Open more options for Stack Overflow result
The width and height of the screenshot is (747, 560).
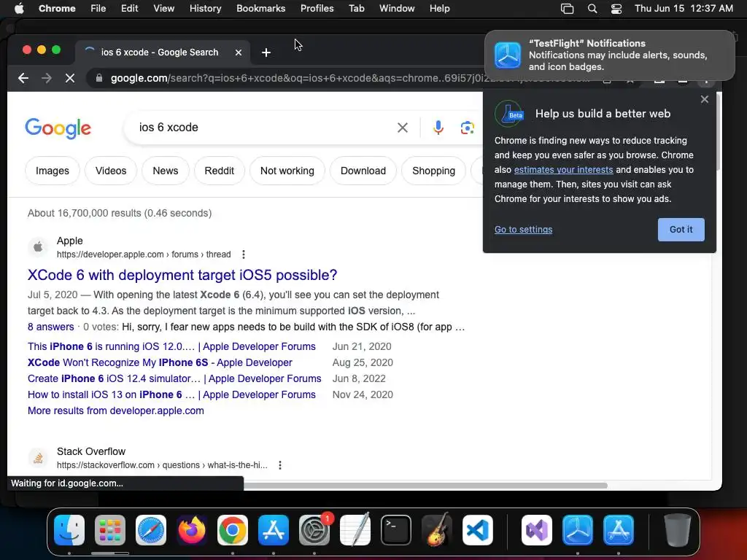(x=280, y=464)
